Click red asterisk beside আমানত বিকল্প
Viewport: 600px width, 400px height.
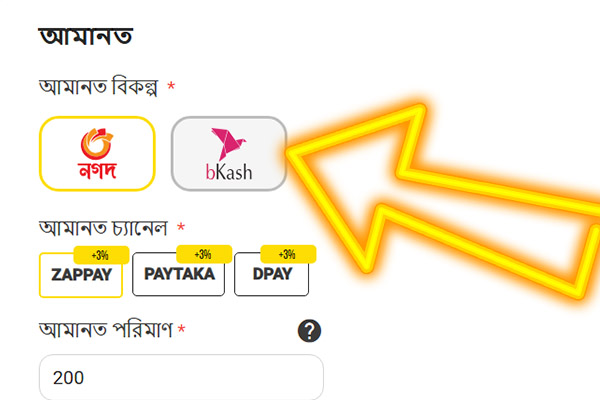point(171,86)
